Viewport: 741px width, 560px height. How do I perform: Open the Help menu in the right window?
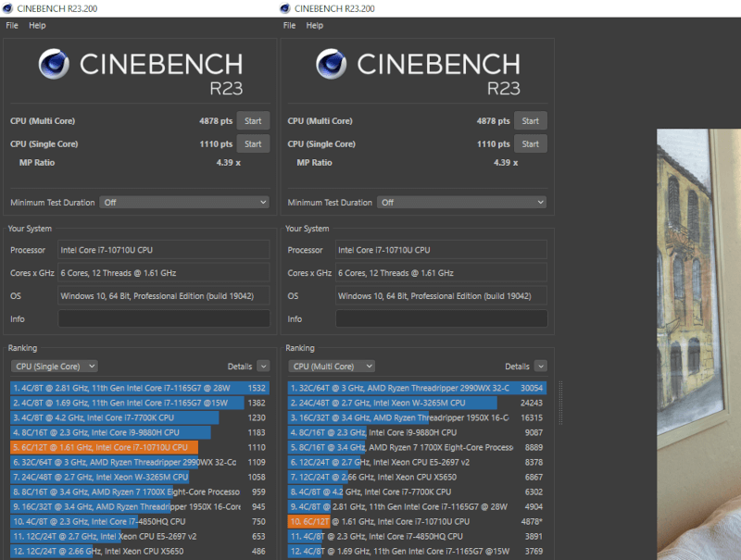coord(315,25)
